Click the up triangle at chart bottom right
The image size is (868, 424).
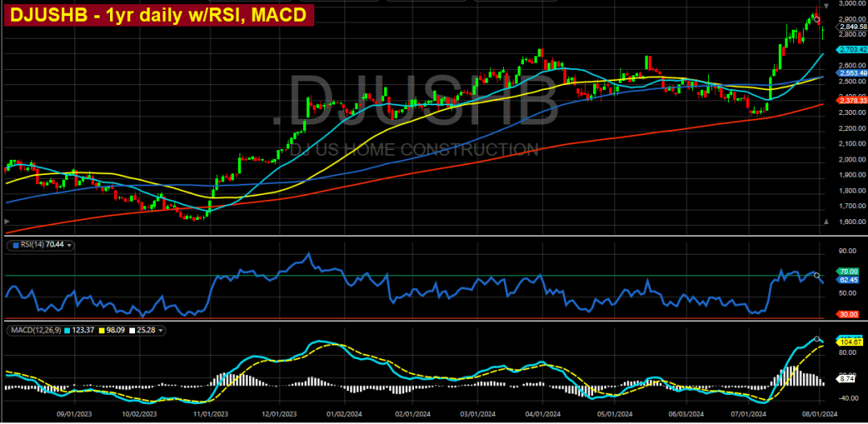[x=826, y=221]
